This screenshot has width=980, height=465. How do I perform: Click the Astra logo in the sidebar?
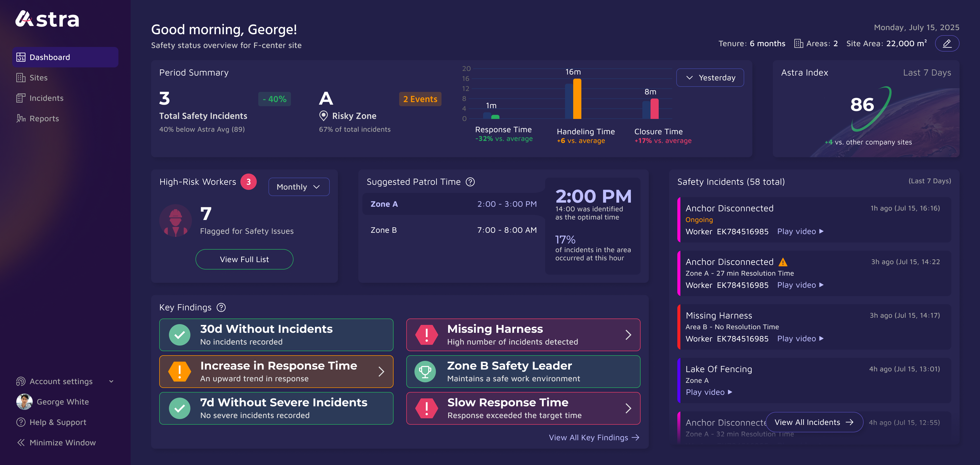pos(47,19)
